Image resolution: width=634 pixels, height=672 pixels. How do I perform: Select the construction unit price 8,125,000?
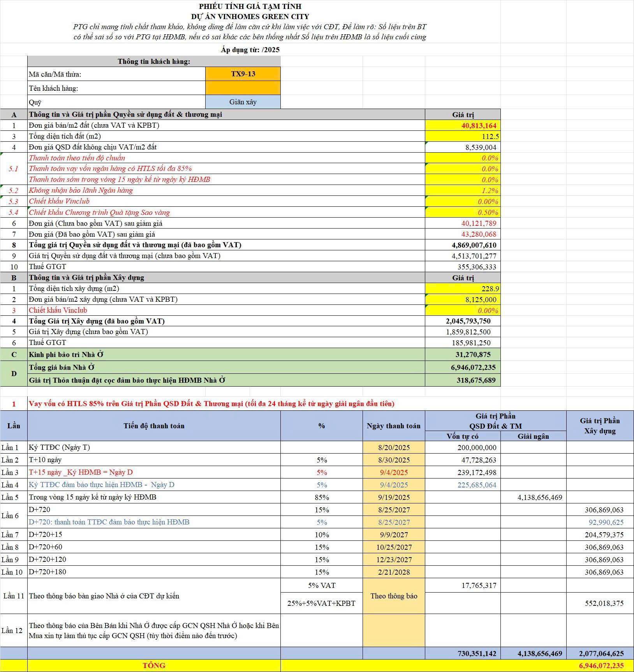[463, 299]
